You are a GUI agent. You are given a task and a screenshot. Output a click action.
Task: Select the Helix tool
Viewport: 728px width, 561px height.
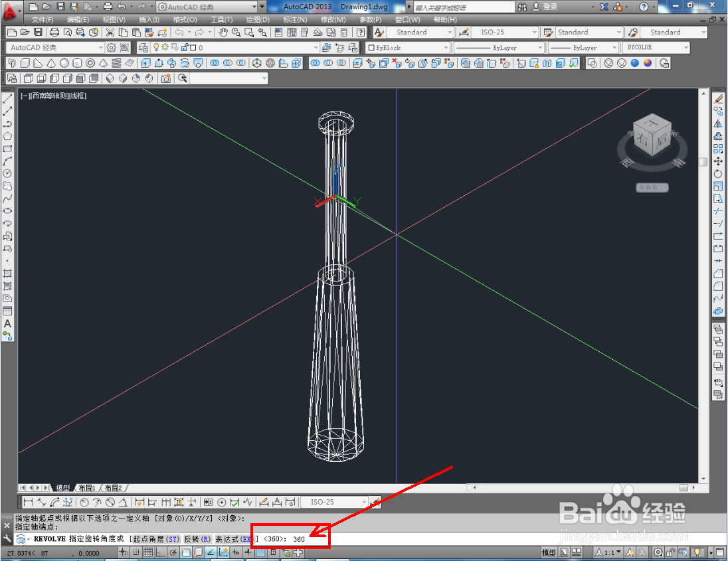116,63
